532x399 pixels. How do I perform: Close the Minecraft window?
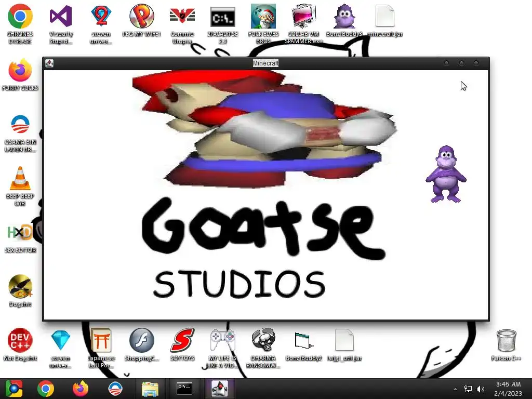[476, 63]
